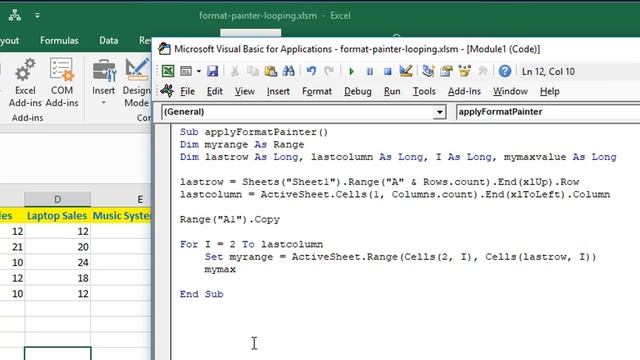Open Properties Window icon

click(x=446, y=71)
